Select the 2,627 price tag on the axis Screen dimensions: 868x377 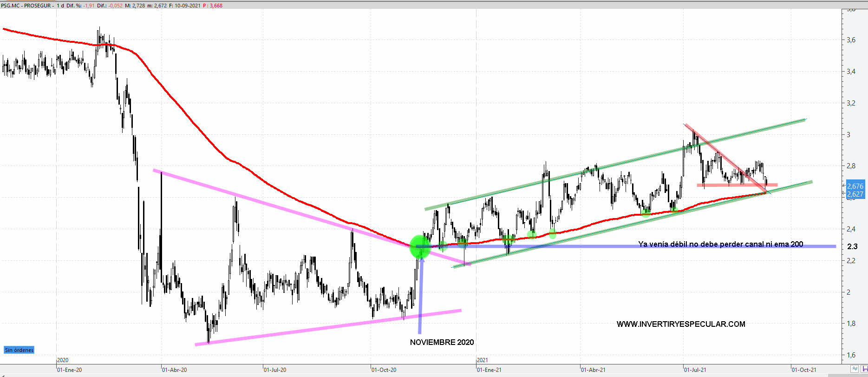click(x=855, y=194)
